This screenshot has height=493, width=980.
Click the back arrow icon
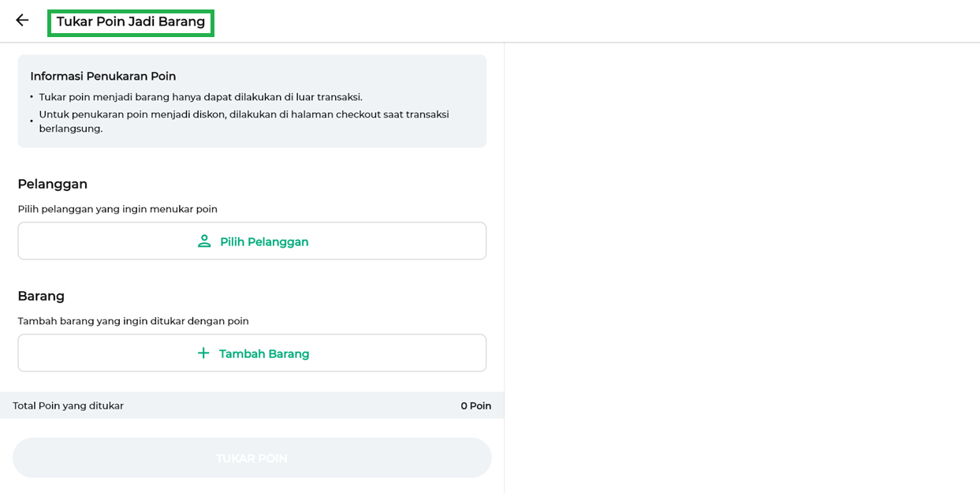click(x=22, y=21)
